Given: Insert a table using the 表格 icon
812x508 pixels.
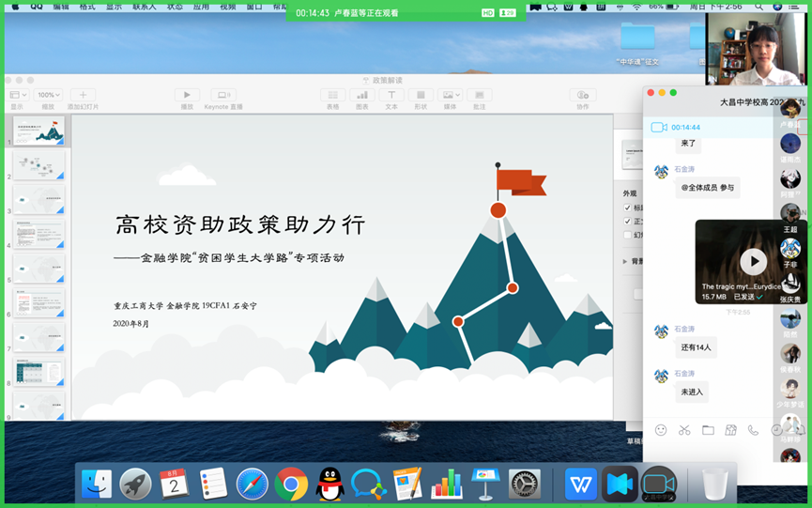Looking at the screenshot, I should tap(332, 95).
